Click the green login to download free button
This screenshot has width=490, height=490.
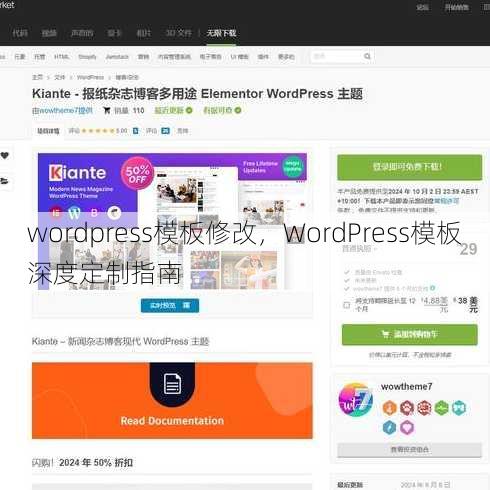point(409,167)
